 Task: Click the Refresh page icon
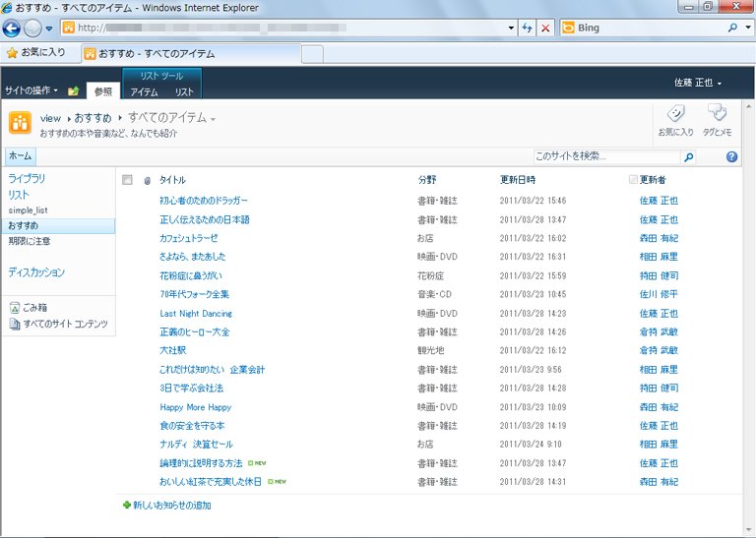(527, 28)
